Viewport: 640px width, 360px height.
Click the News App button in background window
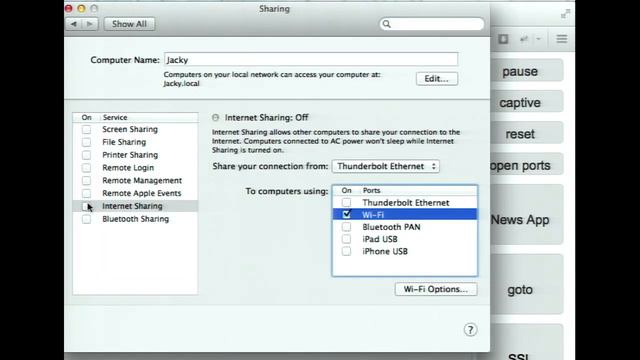click(x=527, y=215)
